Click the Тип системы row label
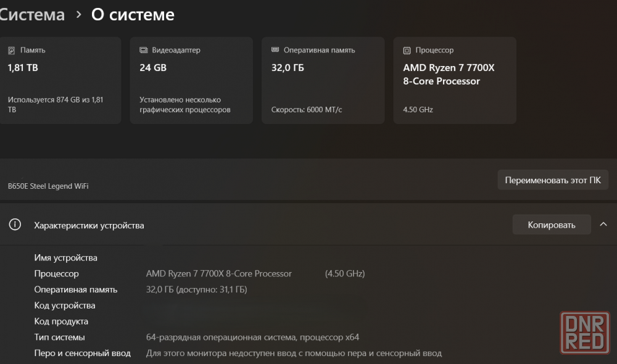 (x=59, y=337)
